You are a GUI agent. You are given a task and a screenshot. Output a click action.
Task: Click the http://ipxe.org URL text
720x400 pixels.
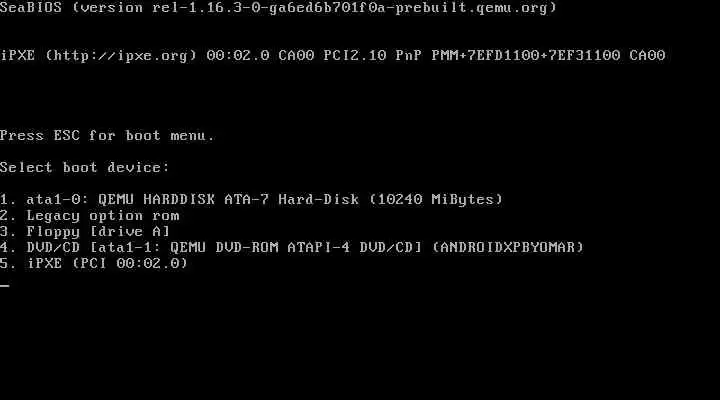tap(121, 56)
